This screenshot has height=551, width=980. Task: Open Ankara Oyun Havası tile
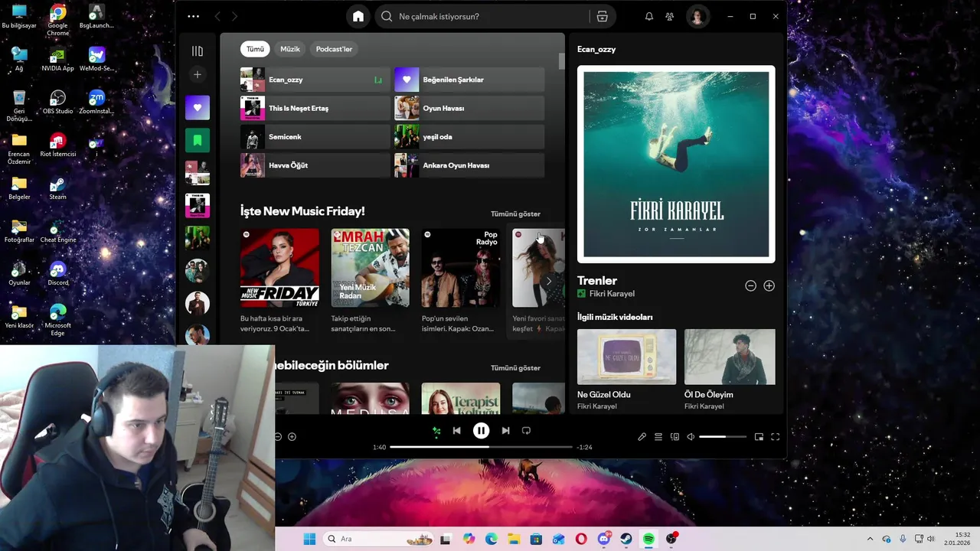tap(469, 165)
